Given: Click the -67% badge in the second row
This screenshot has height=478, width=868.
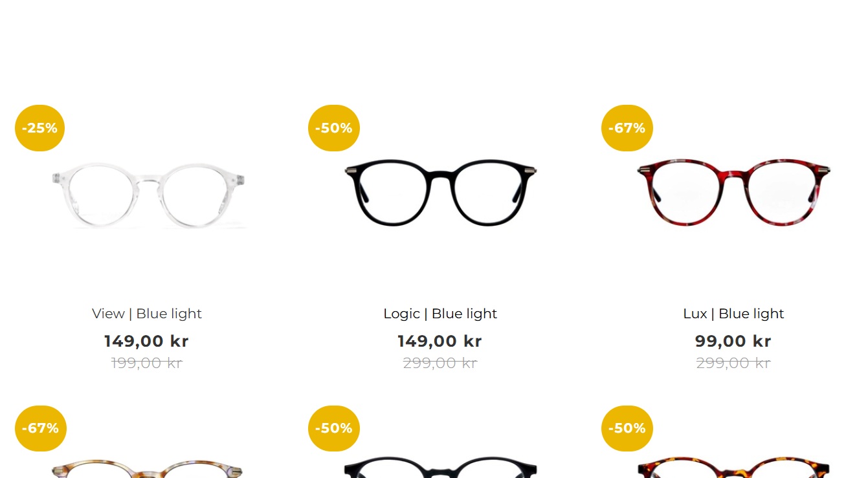Looking at the screenshot, I should [40, 428].
